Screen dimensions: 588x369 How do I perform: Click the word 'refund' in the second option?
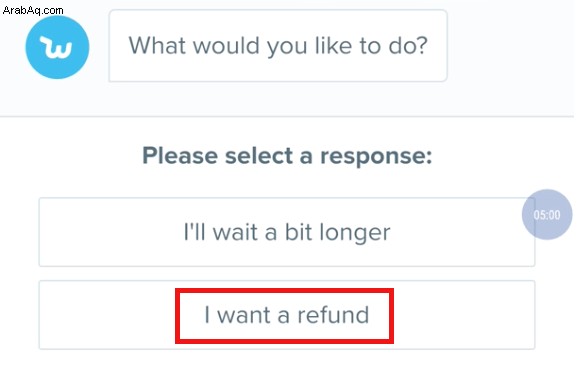point(334,315)
